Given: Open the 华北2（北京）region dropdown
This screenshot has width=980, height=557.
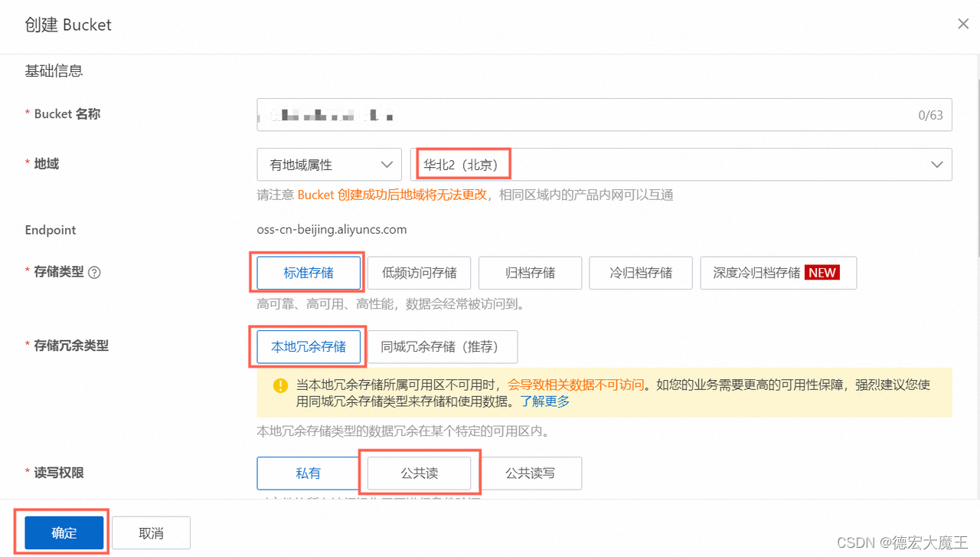Looking at the screenshot, I should [681, 165].
